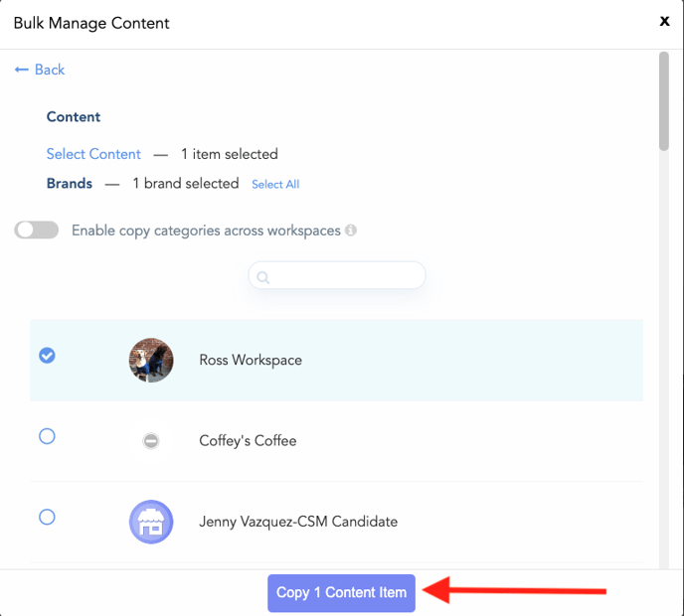The height and width of the screenshot is (616, 684).
Task: Click the Jenny Vazquez-CSM Candidate name
Action: [298, 522]
